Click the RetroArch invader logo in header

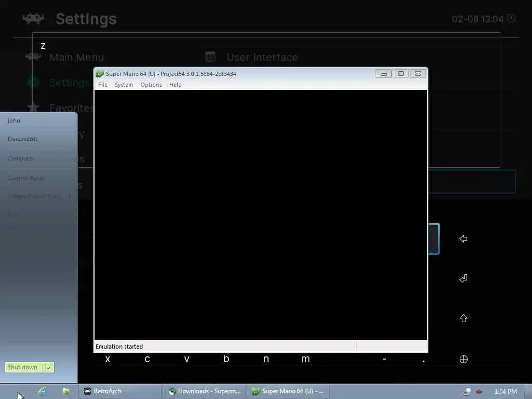pos(33,18)
